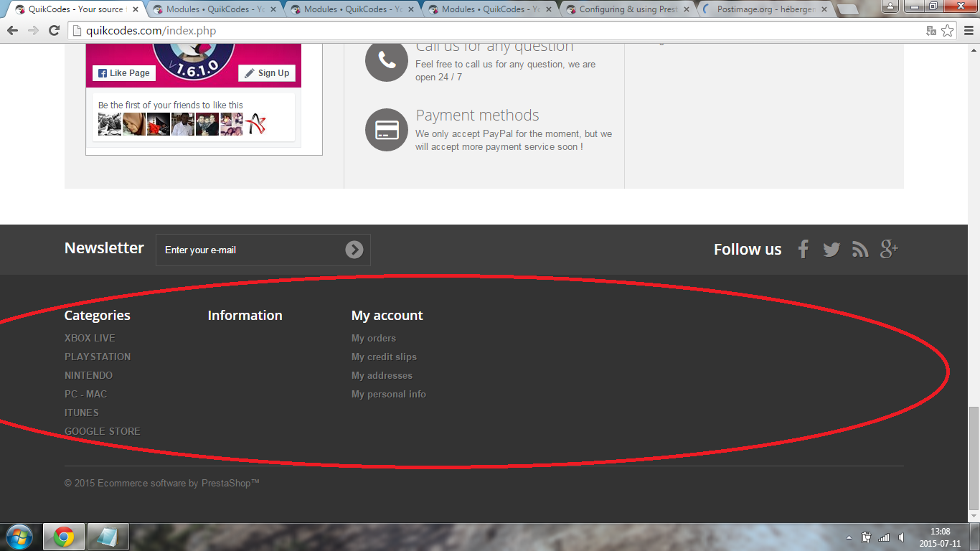The height and width of the screenshot is (551, 980).
Task: View My orders in footer
Action: 374,338
